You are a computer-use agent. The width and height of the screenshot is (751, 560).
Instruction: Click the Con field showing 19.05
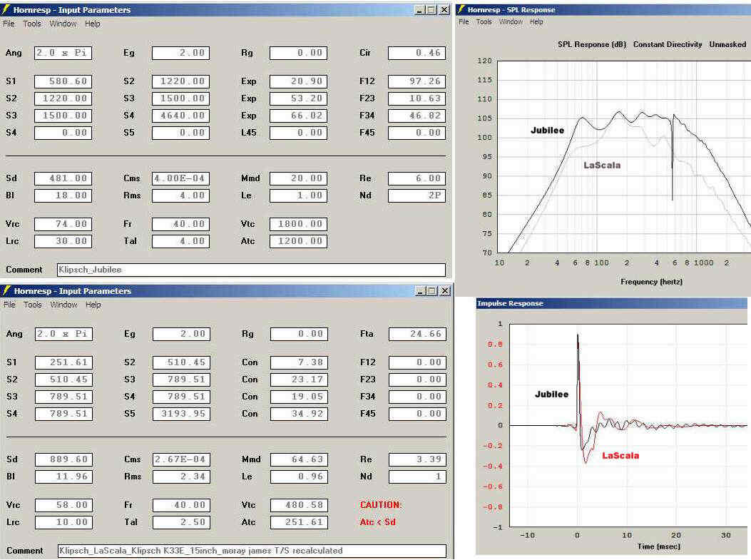300,397
